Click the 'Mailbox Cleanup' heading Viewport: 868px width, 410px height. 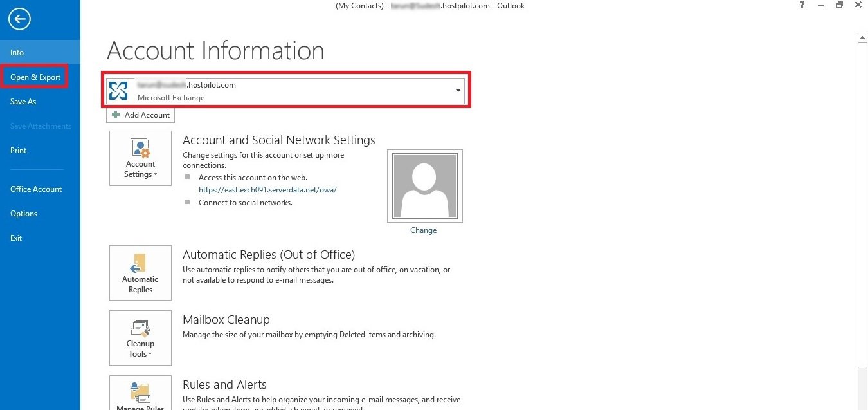(226, 320)
